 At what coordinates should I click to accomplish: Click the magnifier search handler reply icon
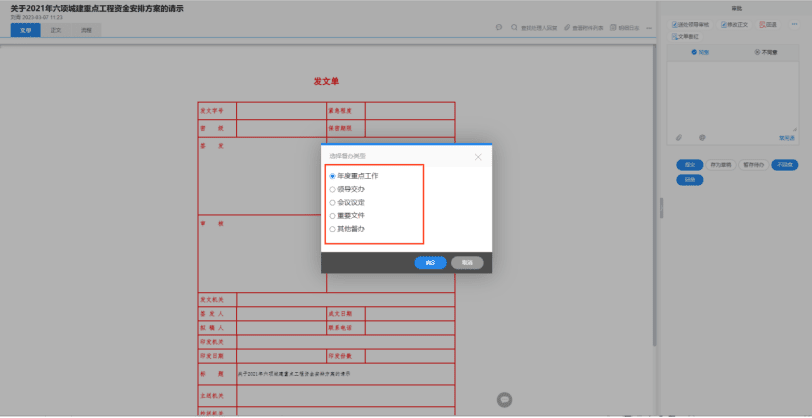[x=514, y=27]
